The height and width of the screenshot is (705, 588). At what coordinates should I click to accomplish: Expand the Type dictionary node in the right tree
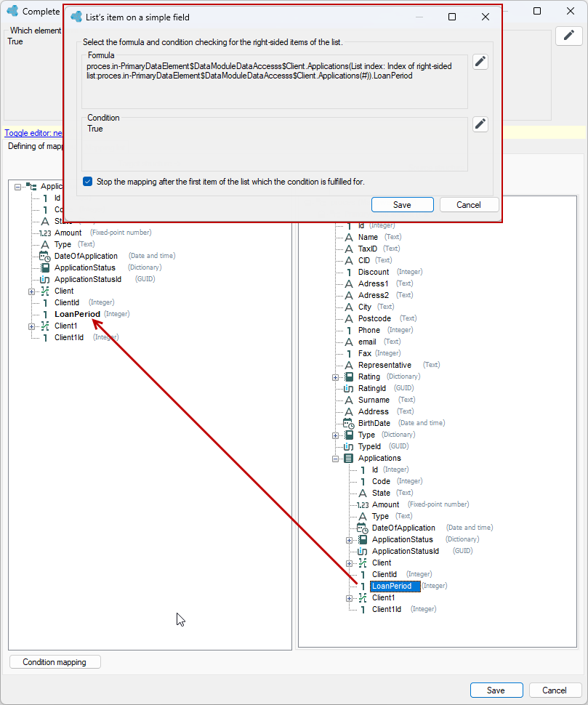[335, 435]
